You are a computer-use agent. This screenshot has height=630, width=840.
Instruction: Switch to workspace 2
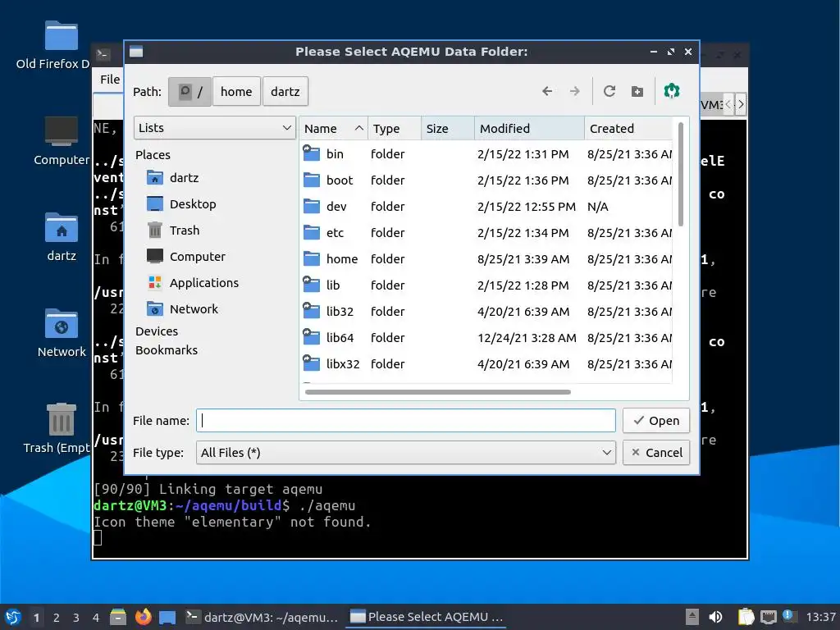pos(57,618)
